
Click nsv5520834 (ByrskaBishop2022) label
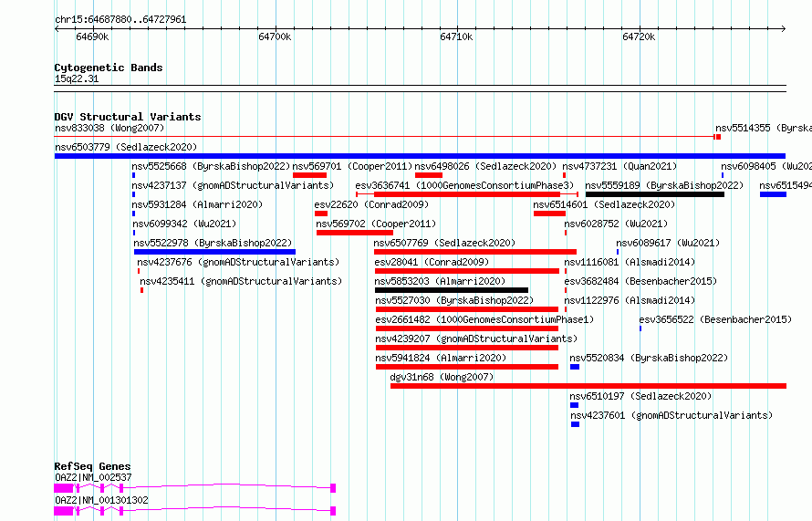[x=649, y=358]
